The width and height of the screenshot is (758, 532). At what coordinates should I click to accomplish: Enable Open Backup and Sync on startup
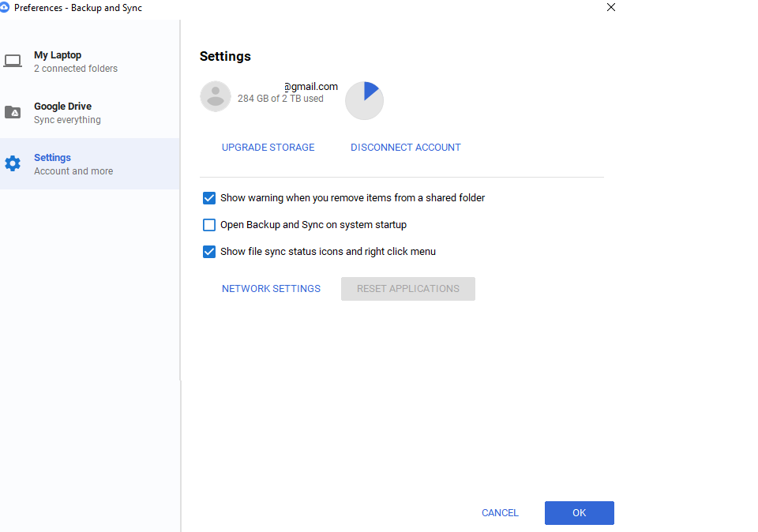pyautogui.click(x=209, y=225)
